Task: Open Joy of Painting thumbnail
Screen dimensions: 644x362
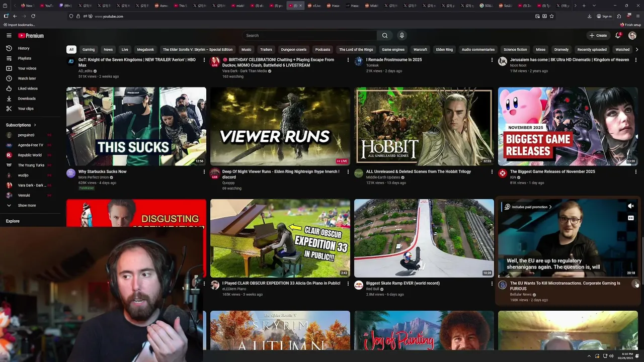Action: pos(424,330)
